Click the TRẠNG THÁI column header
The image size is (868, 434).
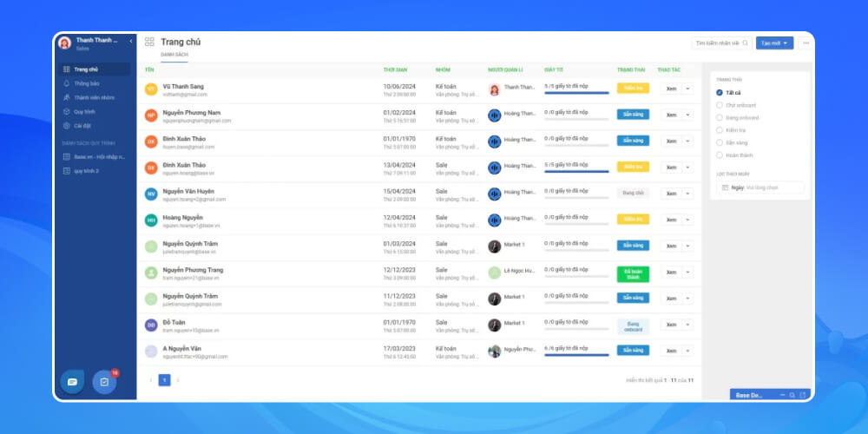[x=631, y=69]
